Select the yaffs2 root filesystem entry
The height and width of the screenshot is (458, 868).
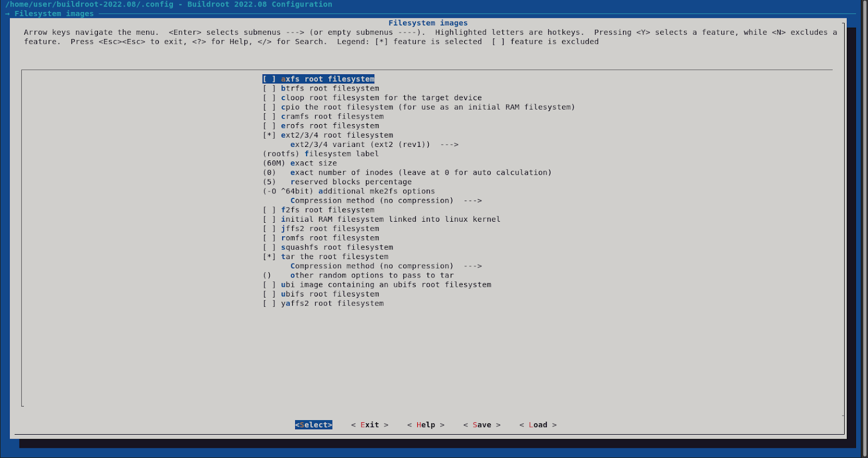[x=332, y=304]
